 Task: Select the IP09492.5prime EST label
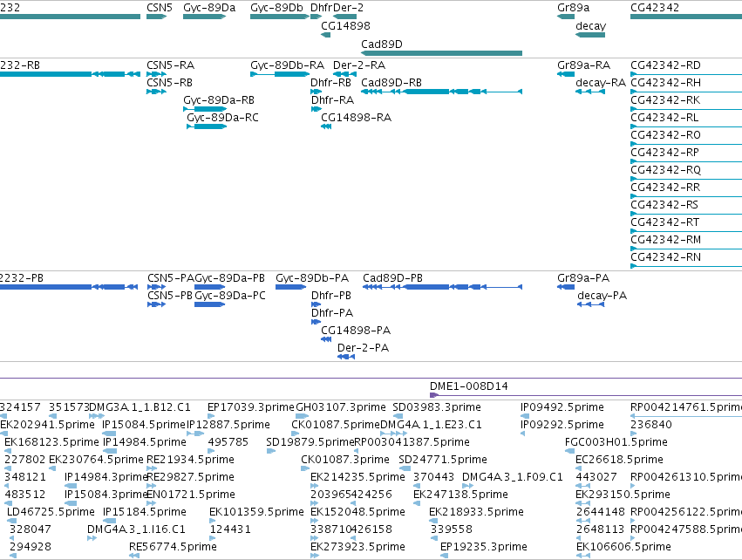click(x=562, y=407)
